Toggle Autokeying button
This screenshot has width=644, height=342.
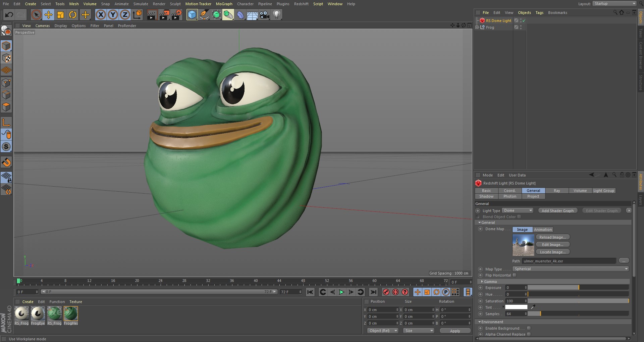tap(395, 292)
